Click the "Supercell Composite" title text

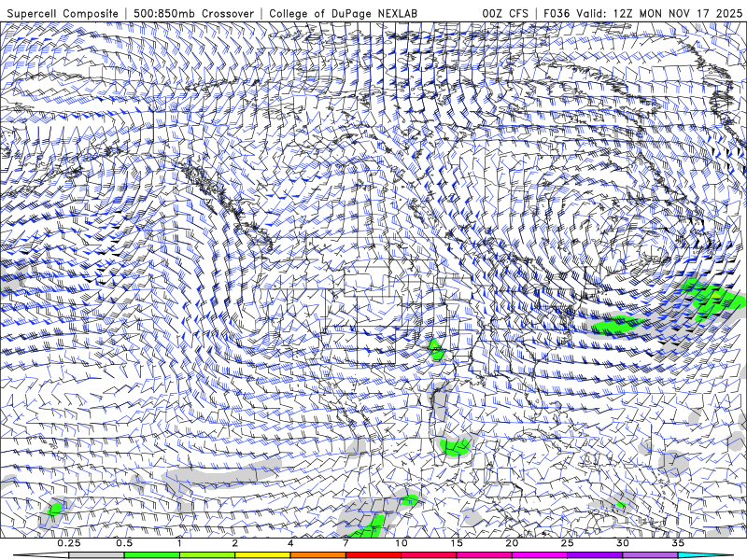63,13
